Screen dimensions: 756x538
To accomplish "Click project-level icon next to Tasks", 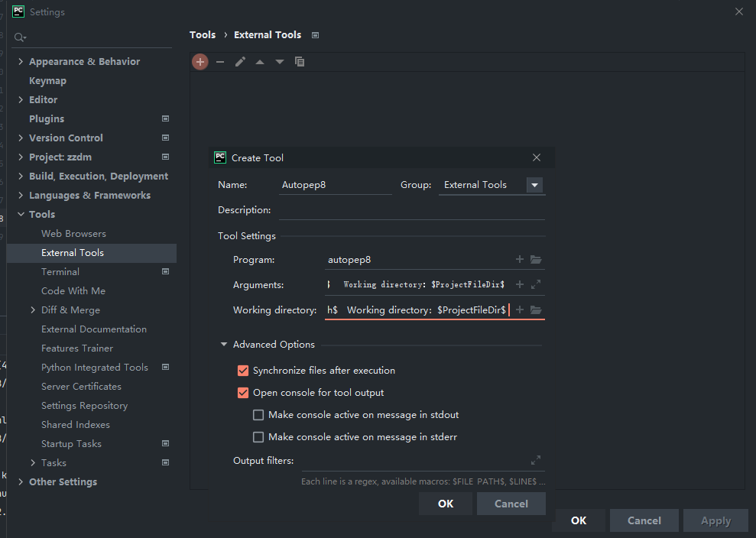I will [x=165, y=463].
